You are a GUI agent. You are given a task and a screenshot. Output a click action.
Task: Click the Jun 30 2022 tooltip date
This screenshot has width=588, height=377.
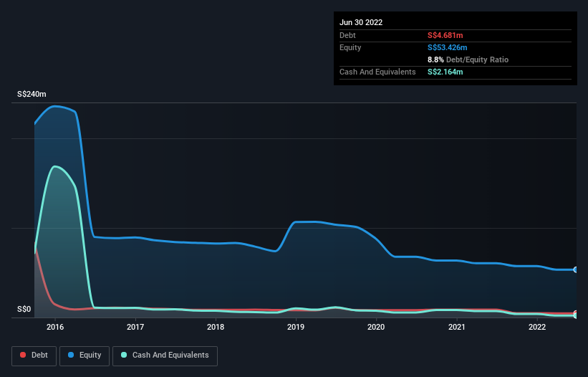[361, 22]
